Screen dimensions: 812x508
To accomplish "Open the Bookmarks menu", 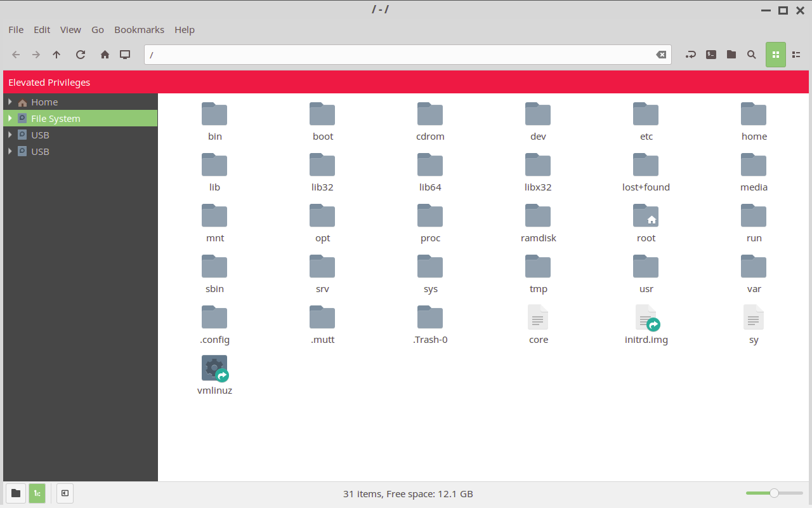I will pyautogui.click(x=139, y=29).
